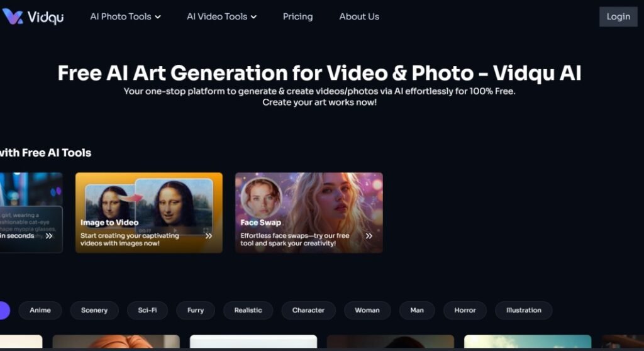Click the Face Swap double-arrow icon
Image resolution: width=644 pixels, height=351 pixels.
click(369, 236)
